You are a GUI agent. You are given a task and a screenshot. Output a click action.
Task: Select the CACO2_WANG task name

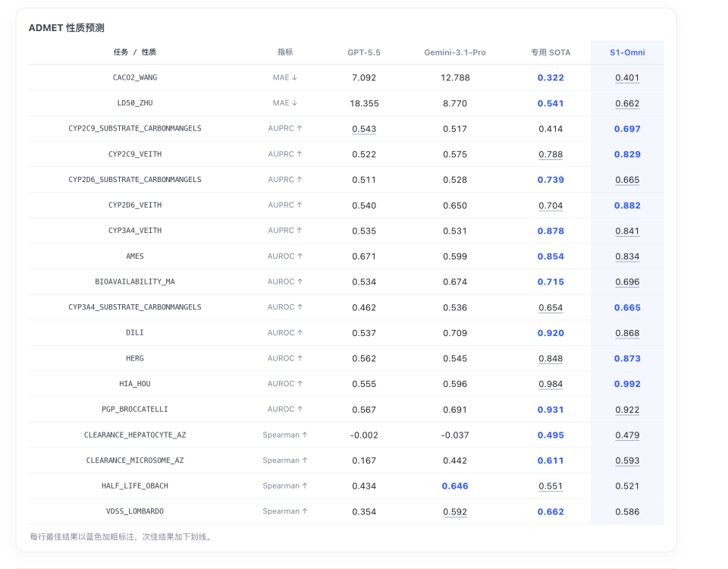pyautogui.click(x=135, y=77)
